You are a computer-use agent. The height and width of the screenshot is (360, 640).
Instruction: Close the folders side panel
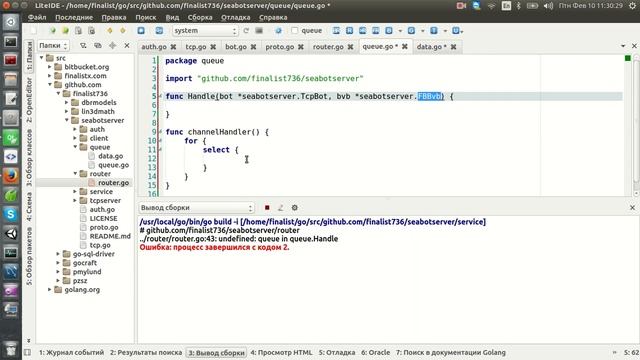[127, 46]
